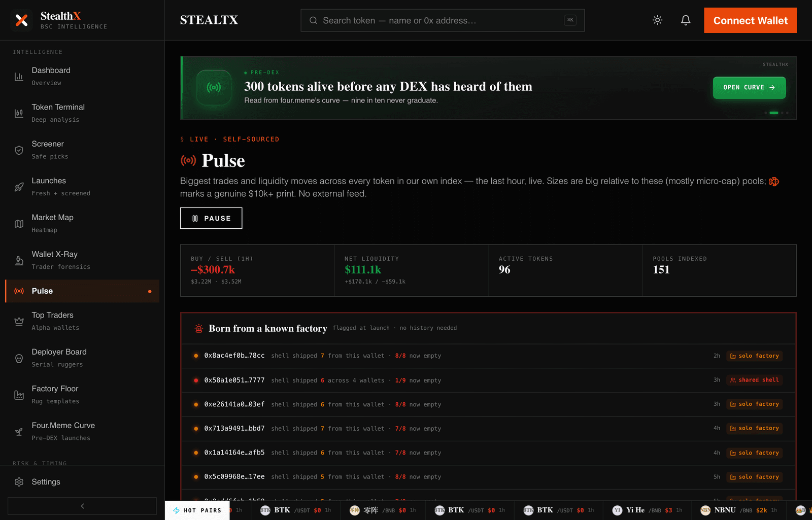Click the red Pulse heading icon
The height and width of the screenshot is (520, 812).
coord(188,160)
